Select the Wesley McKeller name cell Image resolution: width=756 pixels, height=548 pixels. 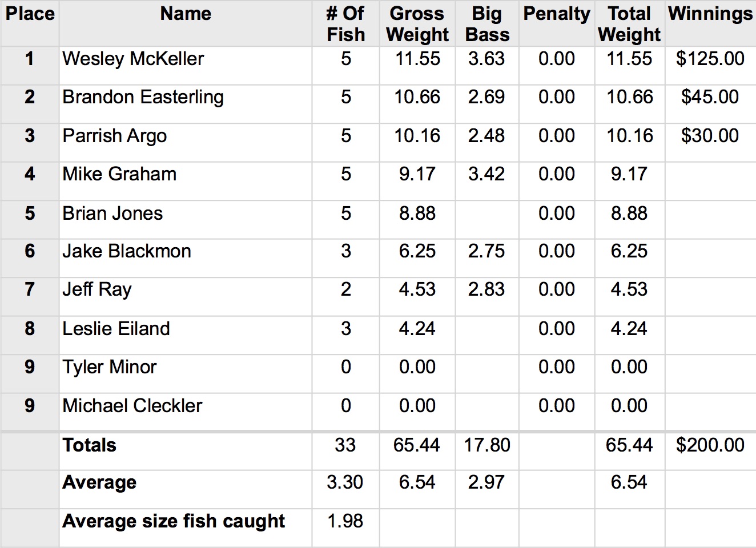click(133, 59)
